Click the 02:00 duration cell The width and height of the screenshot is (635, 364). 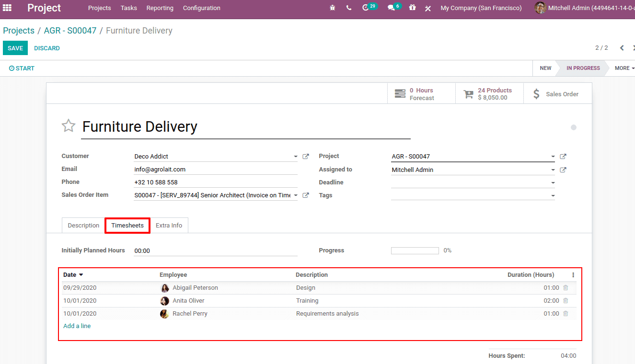[x=551, y=301]
